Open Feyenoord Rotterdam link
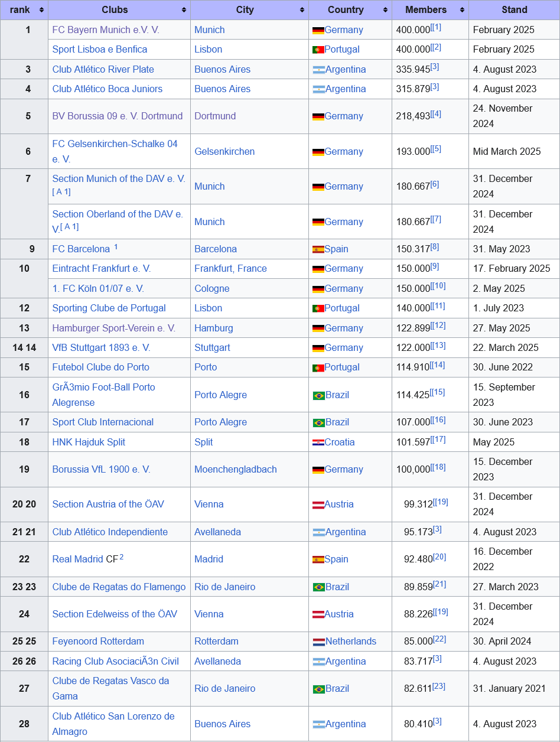Viewport: 560px width, 742px height. pos(98,641)
